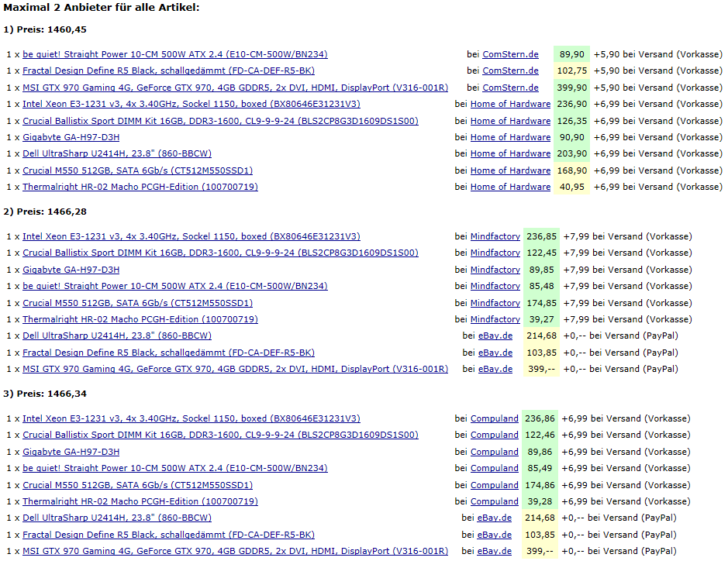Visit Compuland in the 236,86 row

495,418
